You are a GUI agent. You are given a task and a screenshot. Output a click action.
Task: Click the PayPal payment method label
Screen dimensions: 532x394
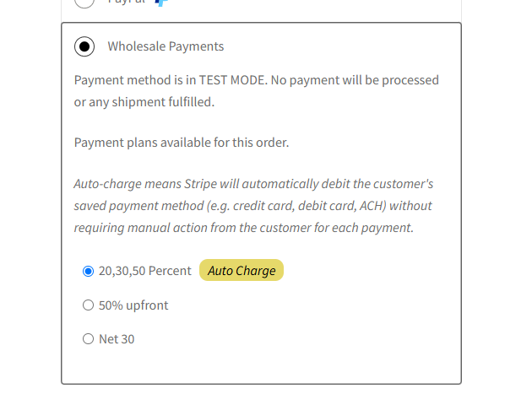pos(126,2)
